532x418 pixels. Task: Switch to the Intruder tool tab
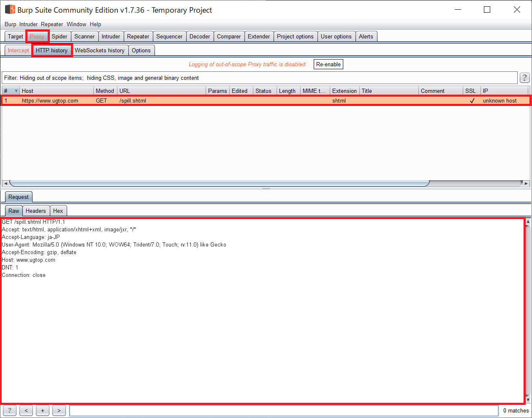[x=111, y=36]
